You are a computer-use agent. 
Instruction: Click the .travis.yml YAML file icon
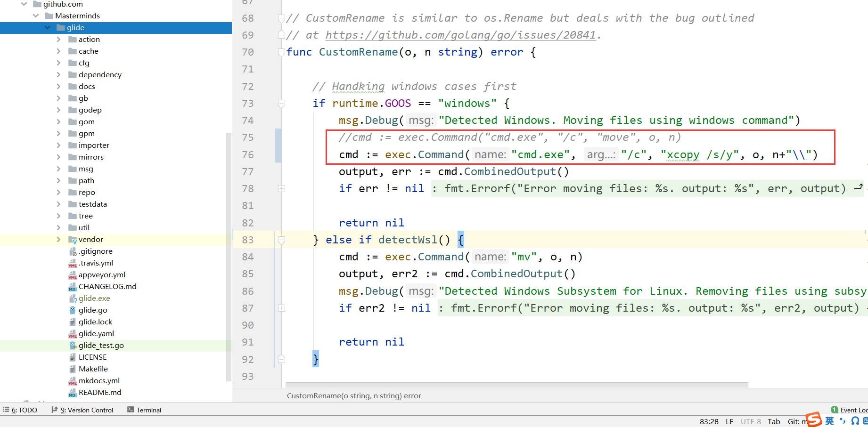pos(73,263)
